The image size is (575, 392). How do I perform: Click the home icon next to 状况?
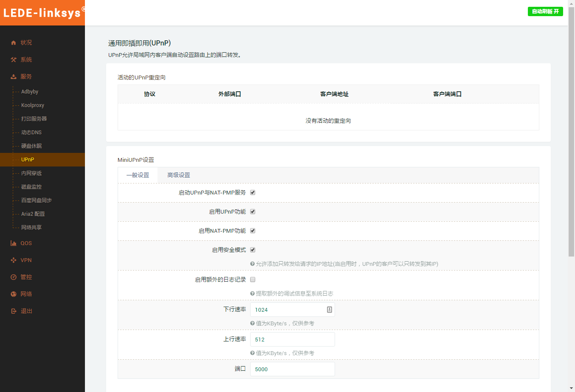pos(14,42)
